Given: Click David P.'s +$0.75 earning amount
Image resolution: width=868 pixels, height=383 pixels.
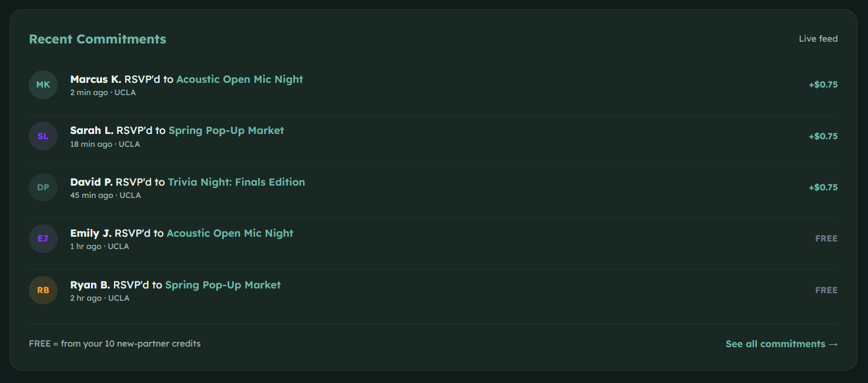Looking at the screenshot, I should 823,187.
